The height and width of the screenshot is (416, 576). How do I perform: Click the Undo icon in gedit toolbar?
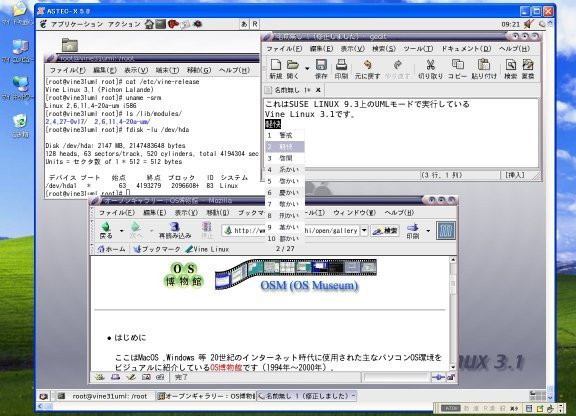click(x=367, y=65)
